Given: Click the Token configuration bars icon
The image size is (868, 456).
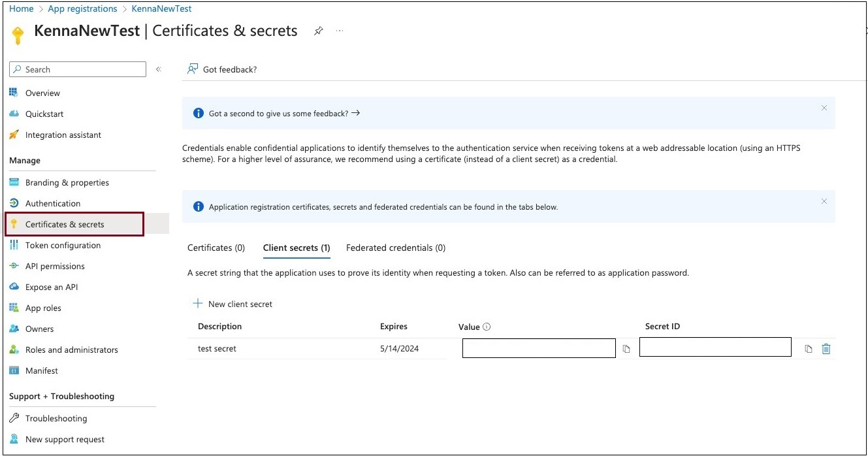Looking at the screenshot, I should [x=14, y=245].
